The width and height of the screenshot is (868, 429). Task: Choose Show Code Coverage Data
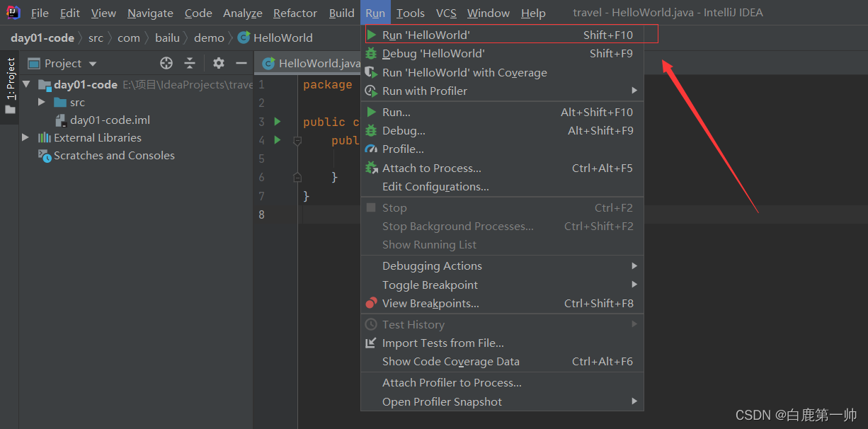click(503, 361)
